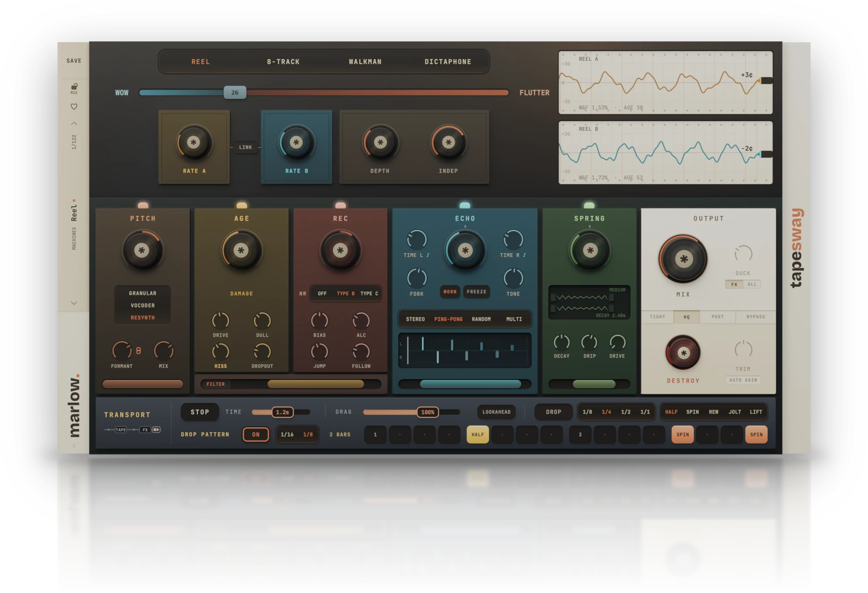Select GRANULAR pitch mode
This screenshot has width=868, height=593.
[x=142, y=293]
